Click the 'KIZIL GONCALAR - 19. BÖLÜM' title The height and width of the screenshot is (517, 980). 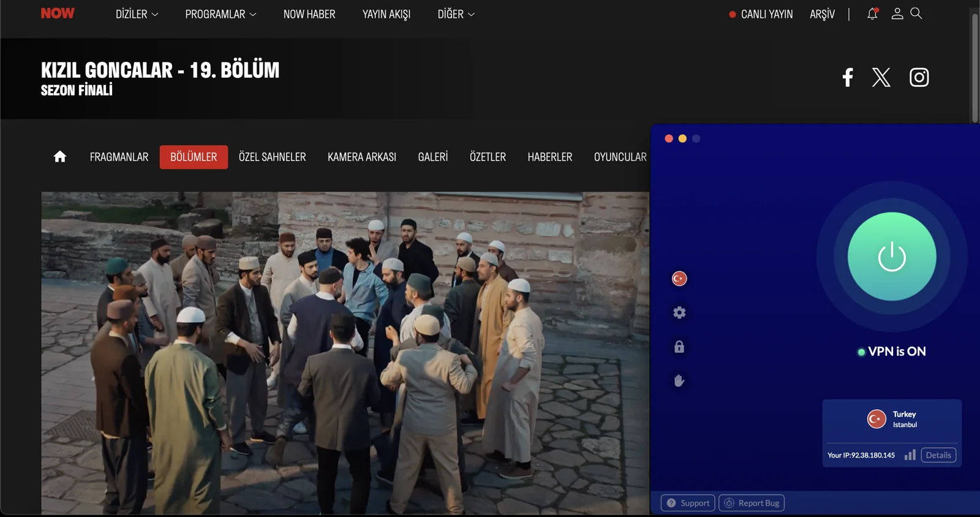[160, 70]
